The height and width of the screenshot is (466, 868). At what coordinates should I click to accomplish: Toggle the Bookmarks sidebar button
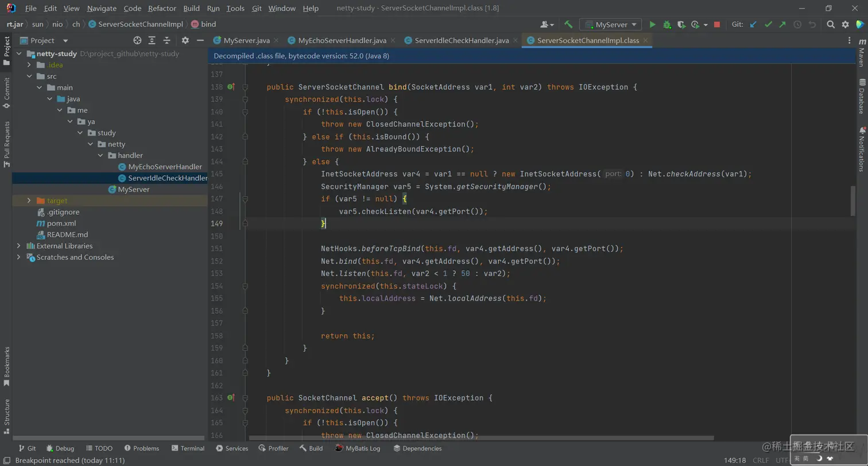click(6, 366)
